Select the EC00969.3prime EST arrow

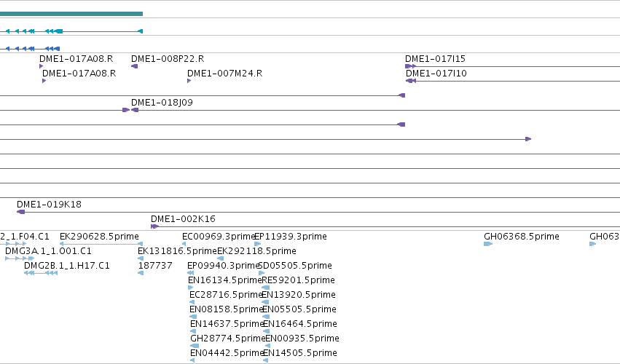pos(184,244)
